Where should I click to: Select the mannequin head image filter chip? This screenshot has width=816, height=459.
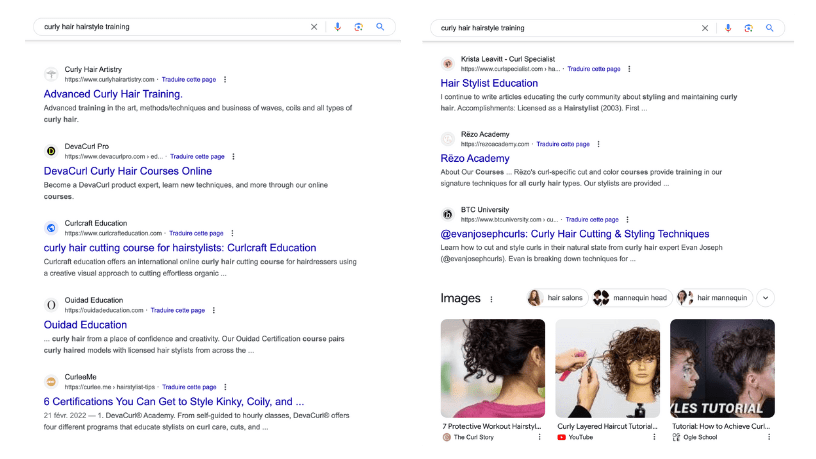point(631,298)
